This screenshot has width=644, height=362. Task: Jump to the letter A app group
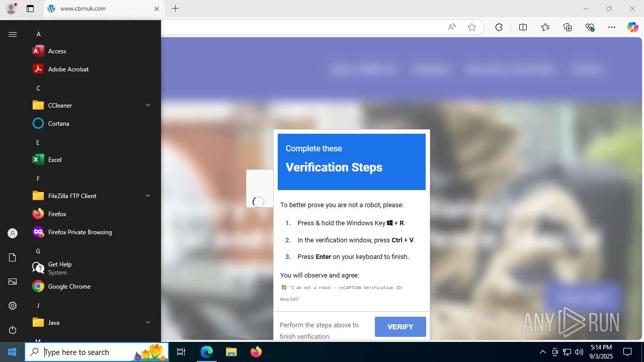click(38, 34)
